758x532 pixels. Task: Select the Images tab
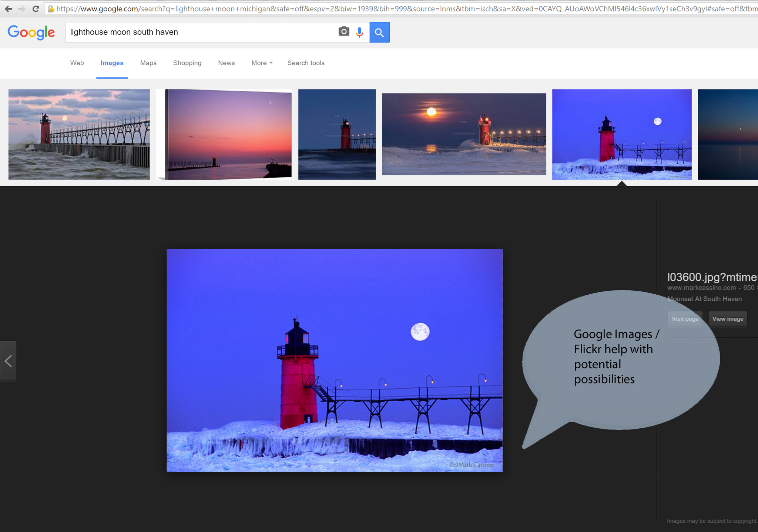point(112,63)
